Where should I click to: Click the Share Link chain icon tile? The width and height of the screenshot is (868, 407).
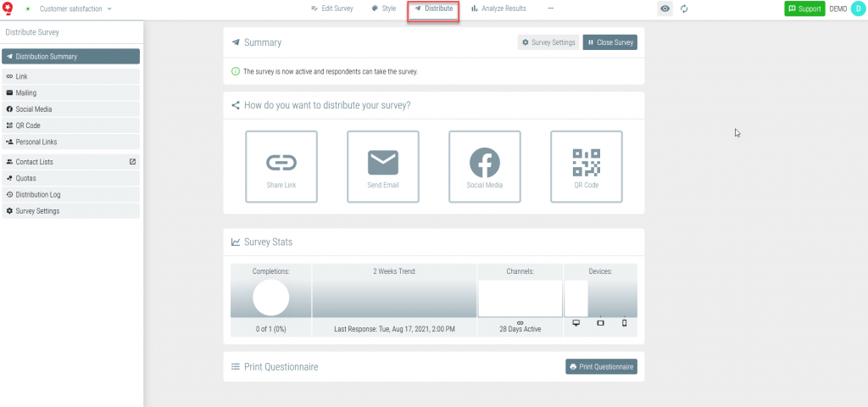[281, 166]
